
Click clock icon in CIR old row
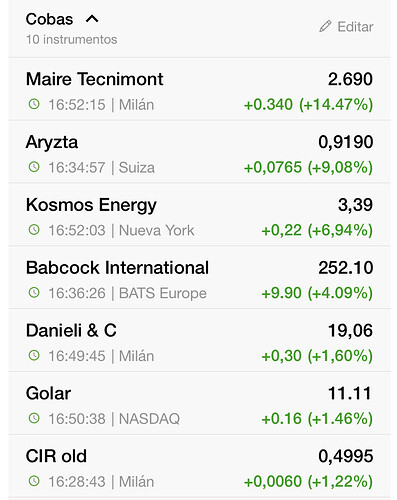[x=34, y=481]
